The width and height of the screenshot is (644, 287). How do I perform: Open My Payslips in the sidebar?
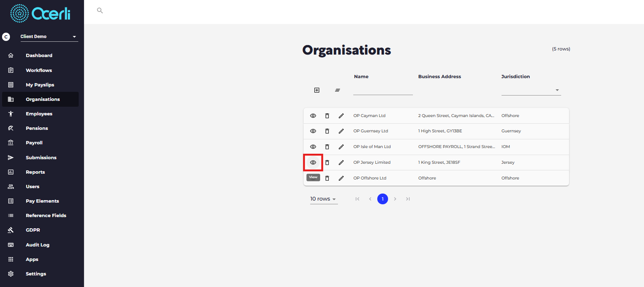coord(40,85)
